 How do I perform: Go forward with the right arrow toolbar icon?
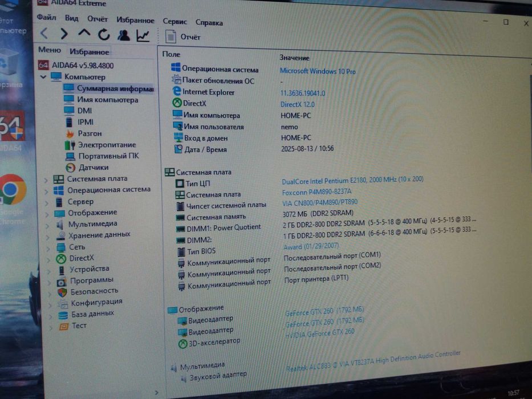tap(64, 34)
